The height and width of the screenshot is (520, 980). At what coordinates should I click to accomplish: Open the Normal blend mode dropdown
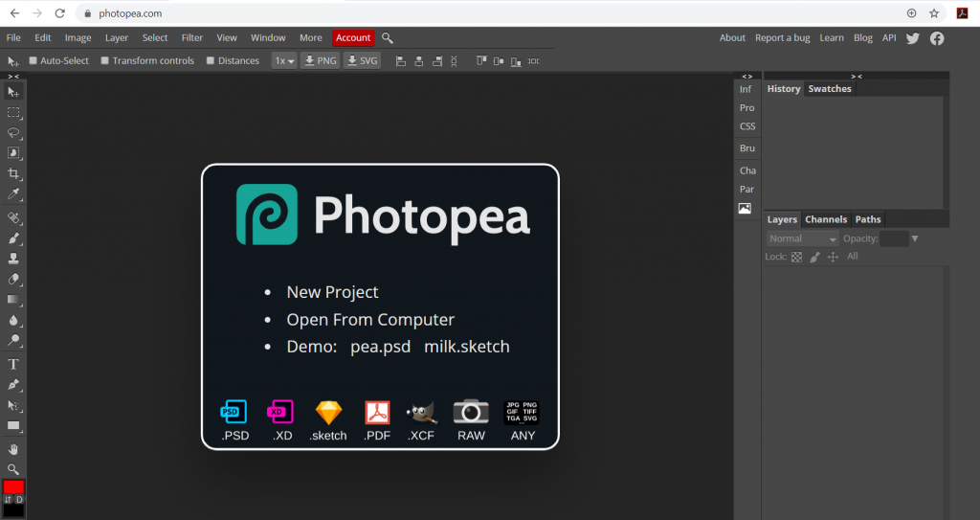pos(803,238)
